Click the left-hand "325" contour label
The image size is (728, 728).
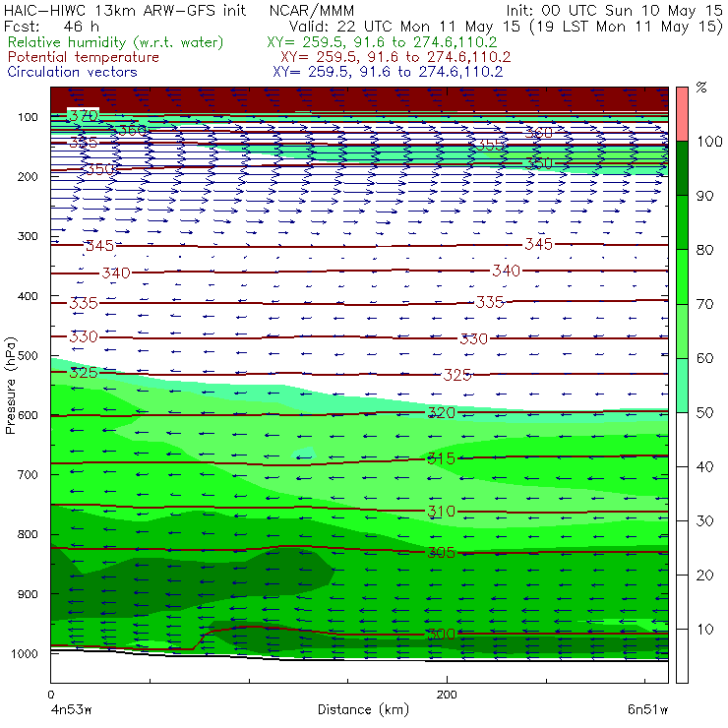point(84,372)
